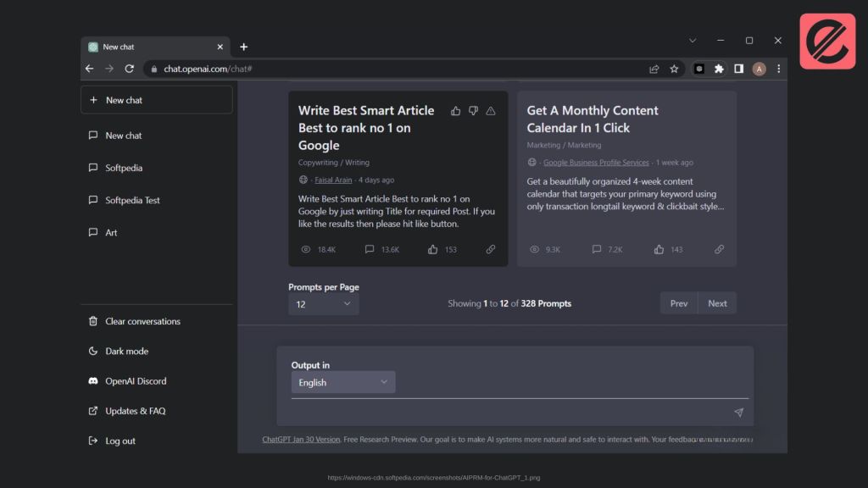Go to the Next page of prompts
Image resolution: width=868 pixels, height=488 pixels.
[717, 303]
